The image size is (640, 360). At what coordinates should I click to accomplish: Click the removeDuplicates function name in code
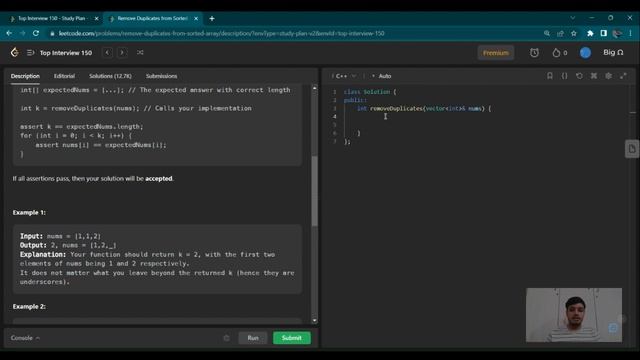396,109
